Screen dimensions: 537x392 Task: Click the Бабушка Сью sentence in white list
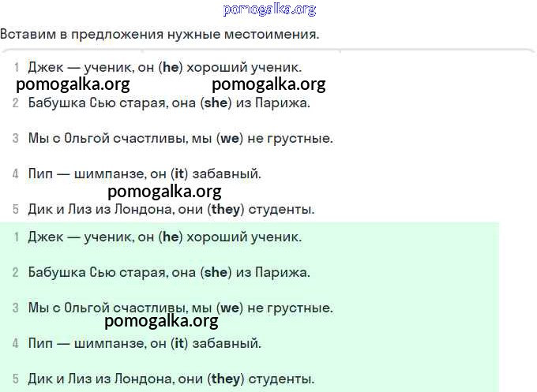coord(168,103)
